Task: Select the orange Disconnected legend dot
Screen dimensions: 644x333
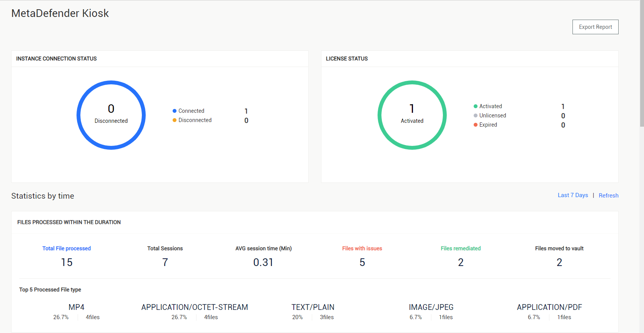Action: 175,120
